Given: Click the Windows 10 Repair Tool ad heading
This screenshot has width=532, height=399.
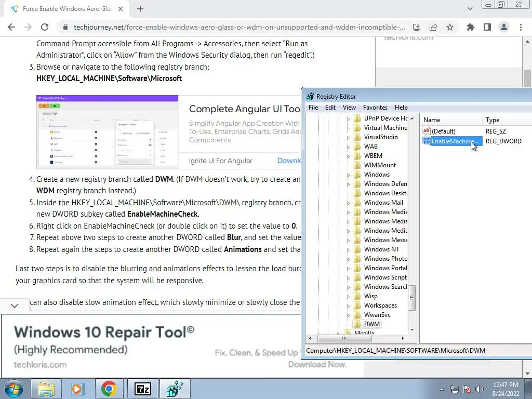Looking at the screenshot, I should click(x=104, y=332).
